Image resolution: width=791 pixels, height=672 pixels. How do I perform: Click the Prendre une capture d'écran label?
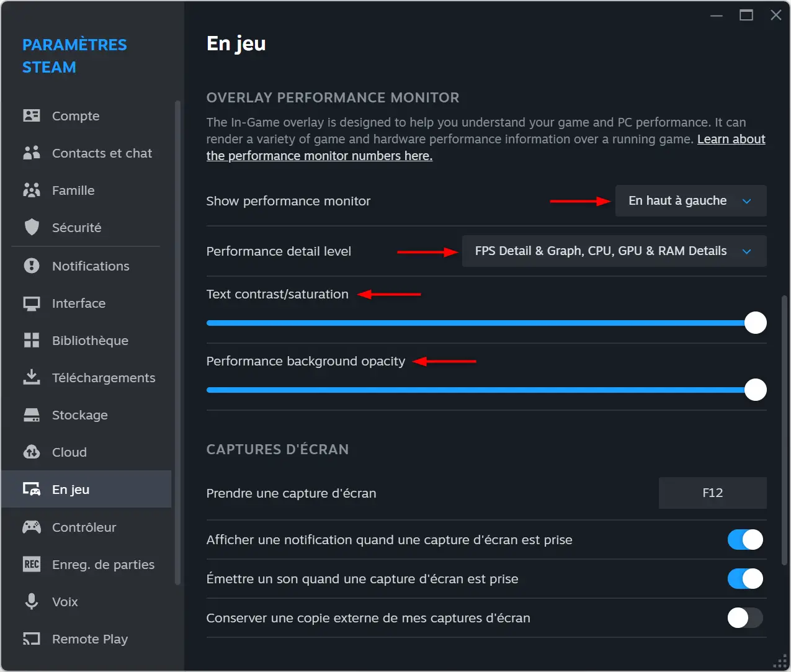(x=291, y=493)
